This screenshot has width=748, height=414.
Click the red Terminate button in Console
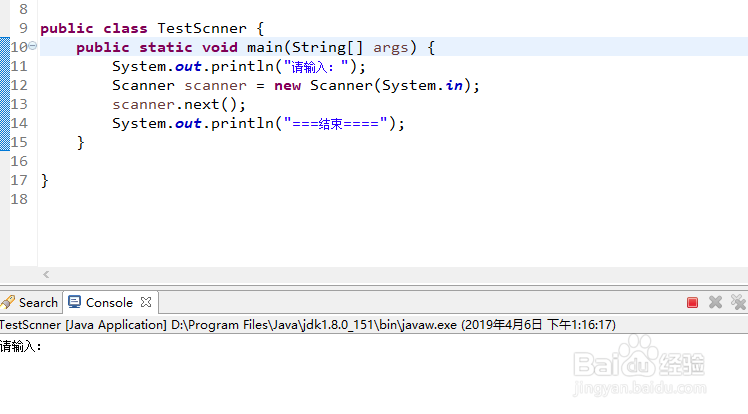pyautogui.click(x=692, y=302)
